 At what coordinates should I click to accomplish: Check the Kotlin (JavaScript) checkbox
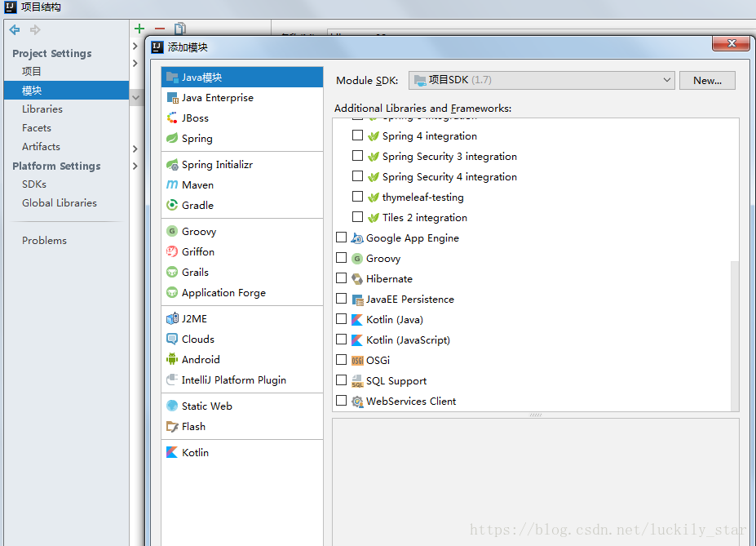[x=342, y=339]
